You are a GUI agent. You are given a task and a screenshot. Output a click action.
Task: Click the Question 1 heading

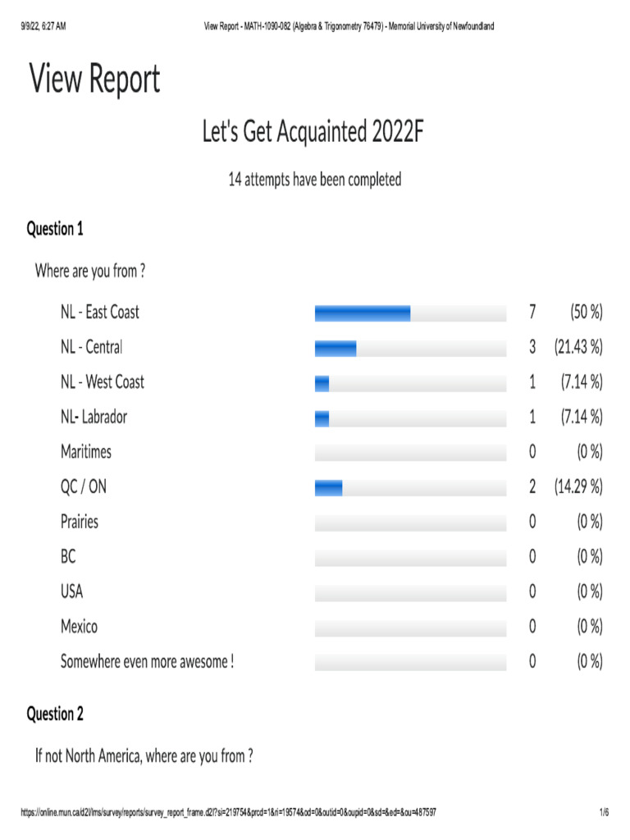(55, 230)
